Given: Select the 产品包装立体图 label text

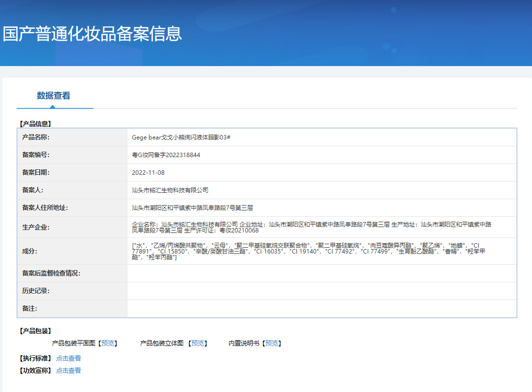Looking at the screenshot, I should click(x=162, y=343).
